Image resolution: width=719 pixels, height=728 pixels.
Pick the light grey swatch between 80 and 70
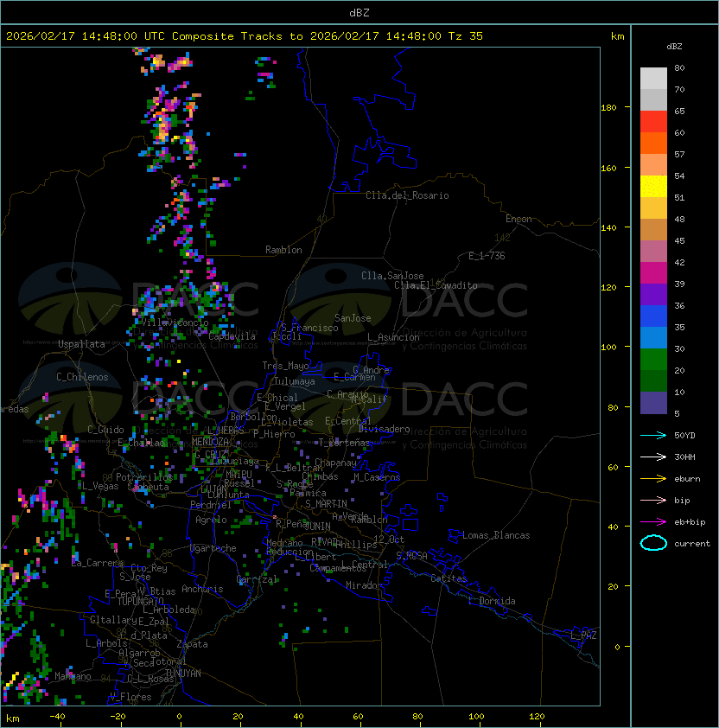point(653,79)
